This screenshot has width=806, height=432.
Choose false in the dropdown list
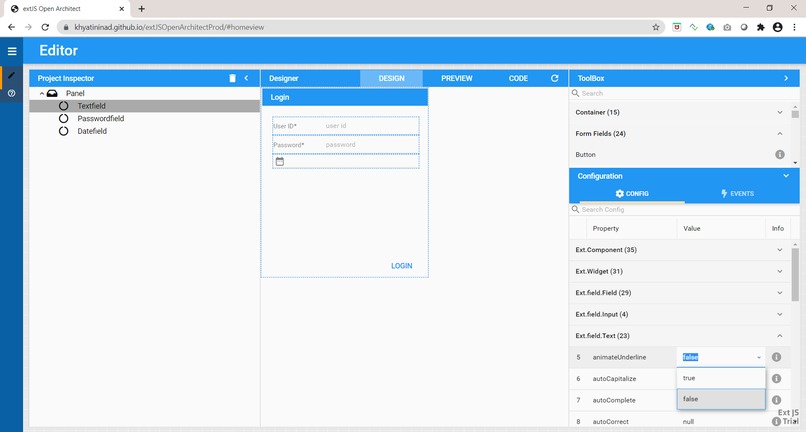(x=721, y=399)
